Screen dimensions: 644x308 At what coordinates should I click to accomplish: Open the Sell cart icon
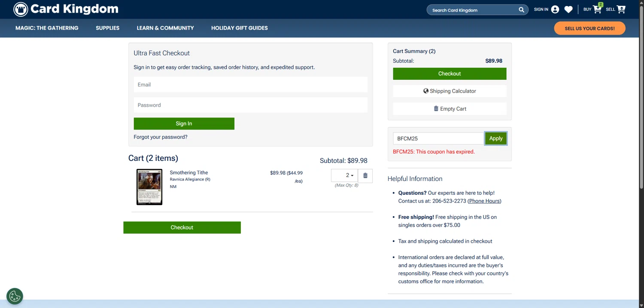click(x=621, y=9)
